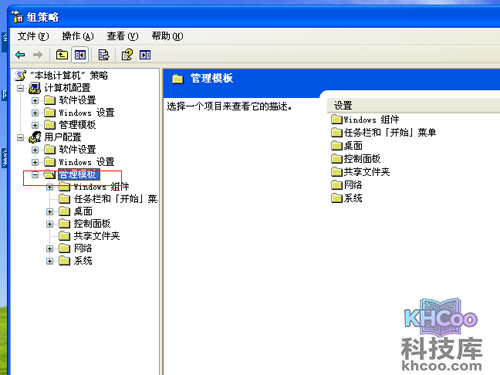The image size is (500, 375).
Task: Select 任务栏和「开始」菜单 in right list
Action: coord(390,133)
